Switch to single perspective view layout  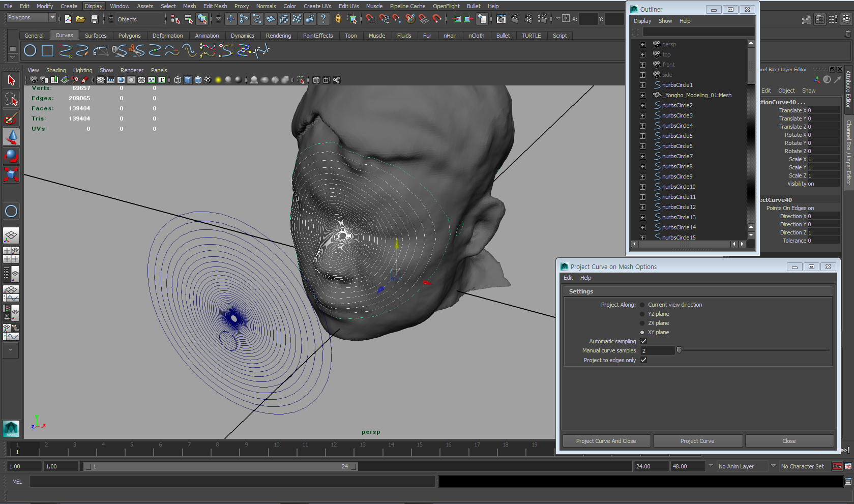coord(11,235)
